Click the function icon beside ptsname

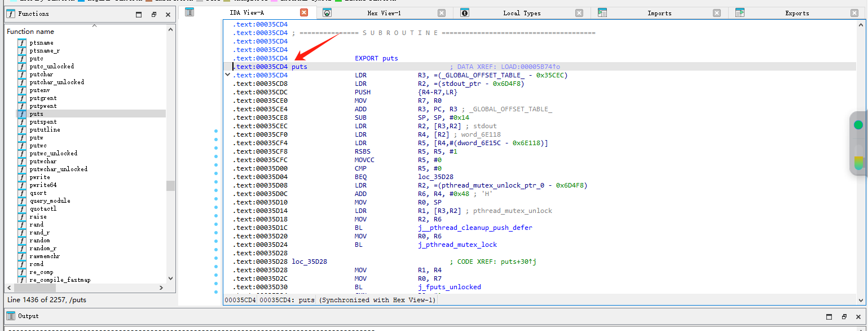click(22, 43)
